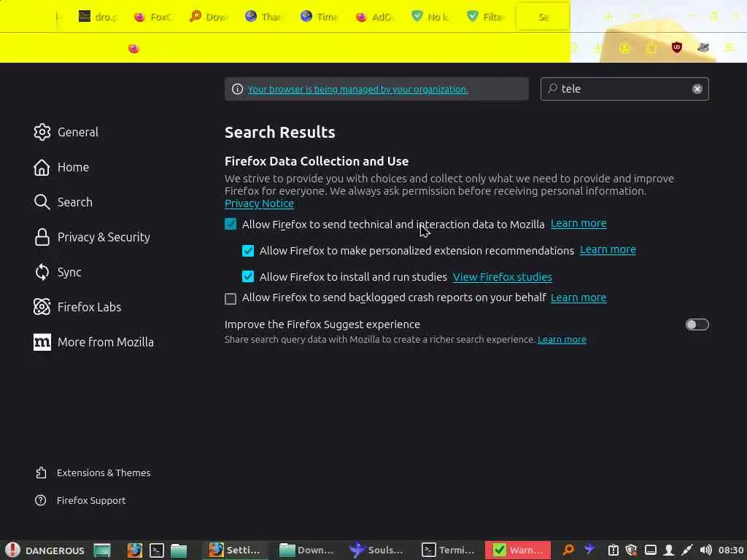This screenshot has height=560, width=747.
Task: Open the clipboard tray icon
Action: point(613,550)
